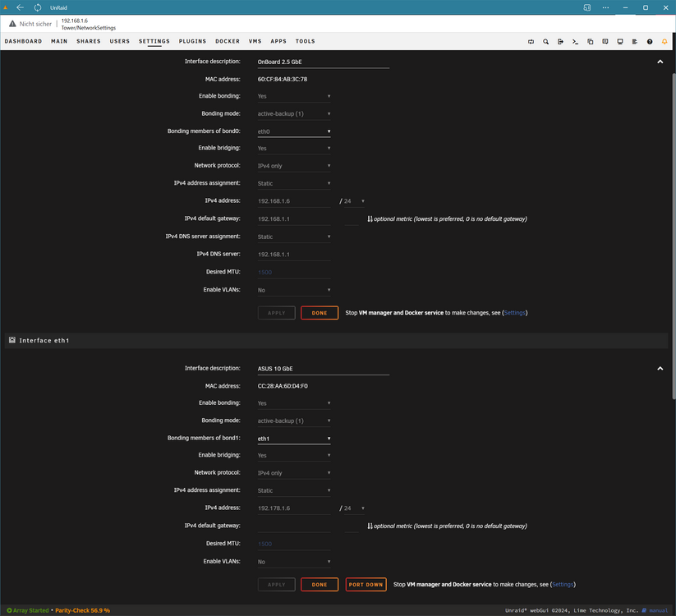Click the eth1 Apply button
This screenshot has width=676, height=616.
point(276,585)
